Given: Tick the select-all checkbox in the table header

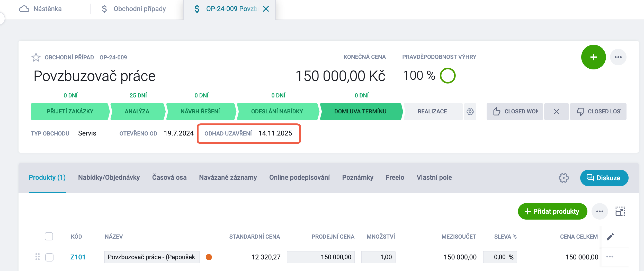Looking at the screenshot, I should (x=49, y=236).
